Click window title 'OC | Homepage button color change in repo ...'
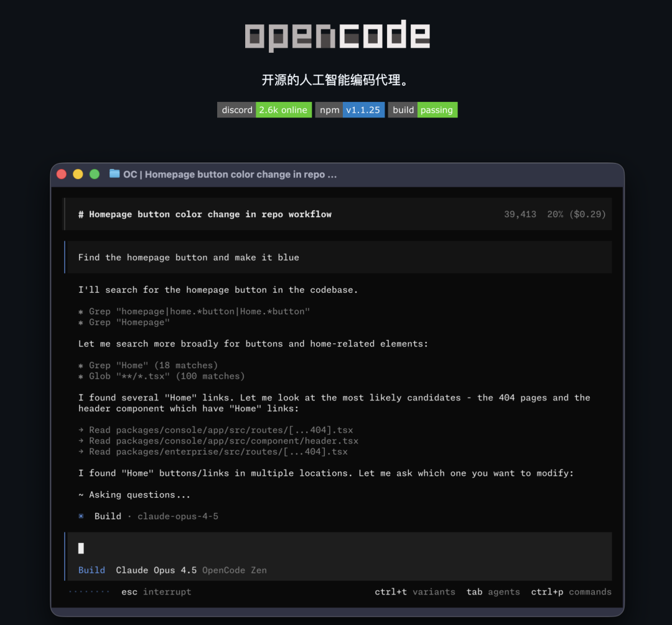 tap(230, 174)
